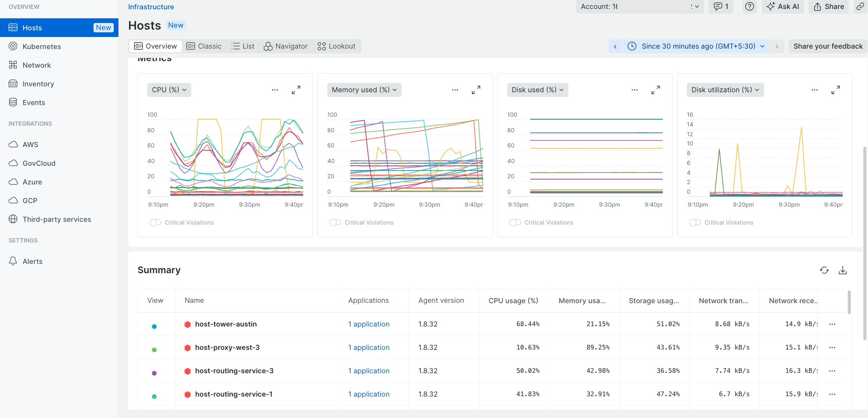Open row actions for host-proxy-west-3
This screenshot has width=868, height=418.
[832, 348]
